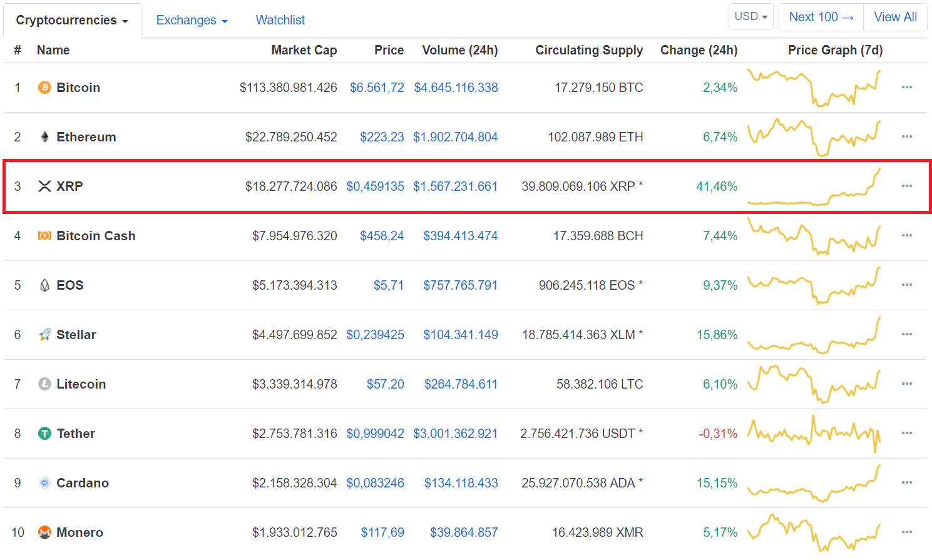Image resolution: width=932 pixels, height=560 pixels.
Task: Sort by Volume (24h) column header
Action: click(460, 50)
